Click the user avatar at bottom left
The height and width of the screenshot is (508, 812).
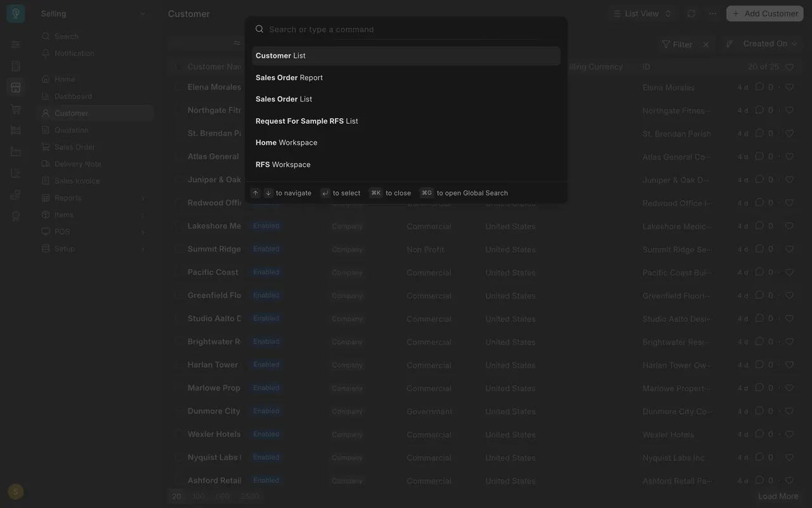coord(16,491)
